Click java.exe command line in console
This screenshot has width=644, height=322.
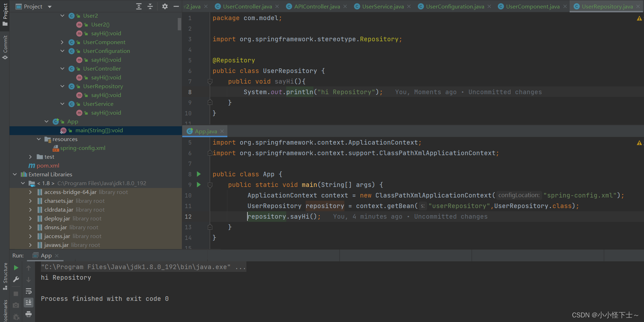pyautogui.click(x=143, y=267)
